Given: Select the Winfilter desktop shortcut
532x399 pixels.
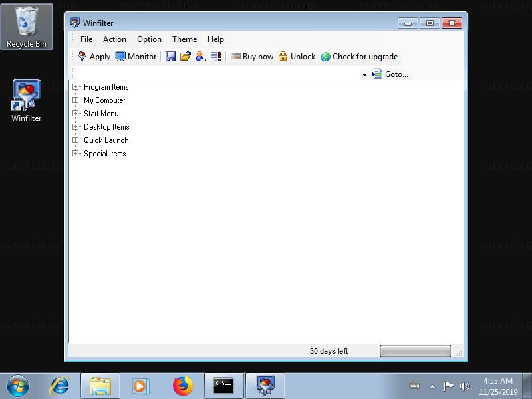Looking at the screenshot, I should [26, 101].
